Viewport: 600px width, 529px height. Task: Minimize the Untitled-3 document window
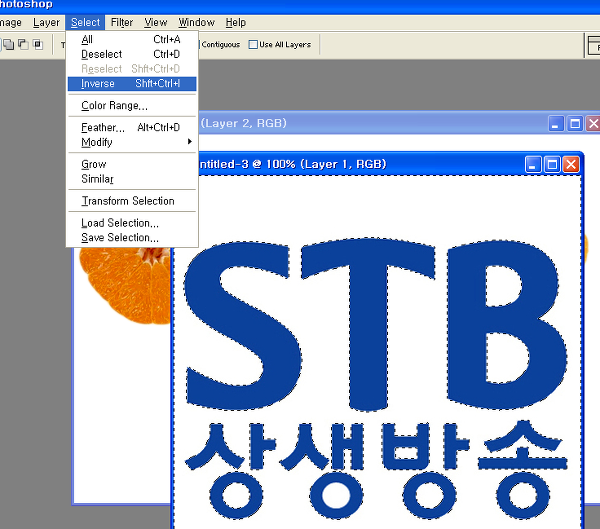tap(533, 165)
